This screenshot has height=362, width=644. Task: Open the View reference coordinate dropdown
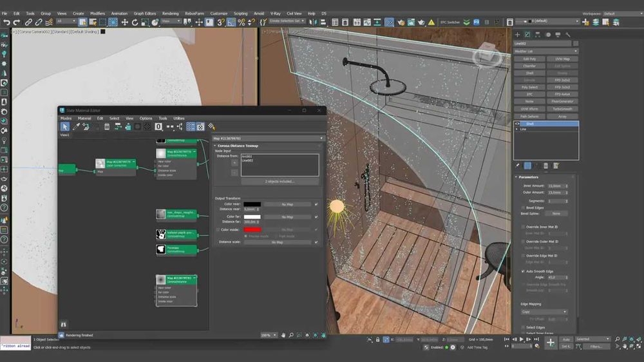pos(171,21)
